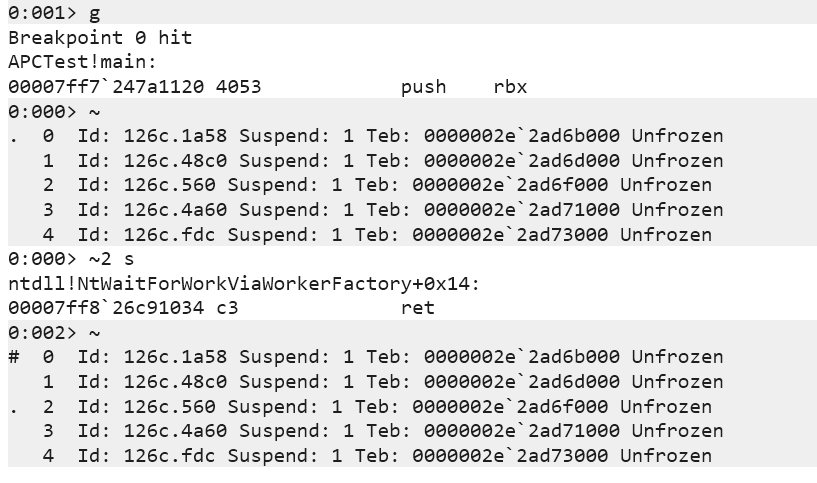Click the "push" instruction mnemonic

click(423, 87)
